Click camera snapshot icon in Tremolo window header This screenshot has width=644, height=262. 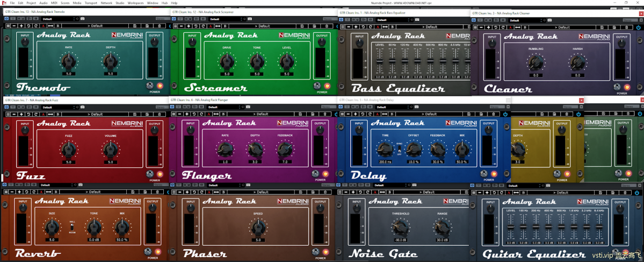pos(81,18)
